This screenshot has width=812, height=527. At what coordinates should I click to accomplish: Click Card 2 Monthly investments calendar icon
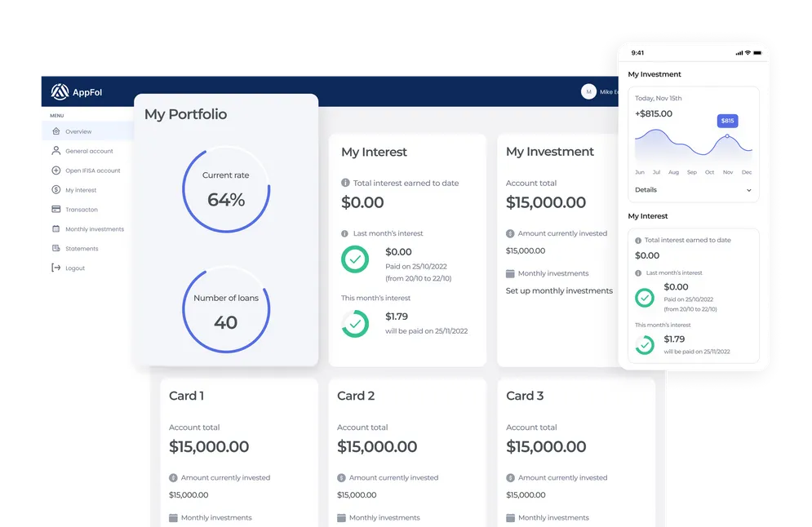pyautogui.click(x=341, y=518)
